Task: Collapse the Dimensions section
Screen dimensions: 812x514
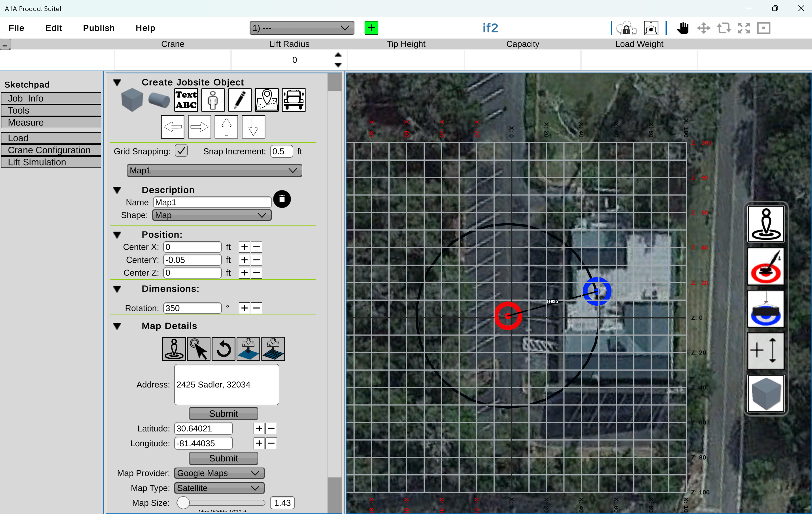Action: pos(117,289)
